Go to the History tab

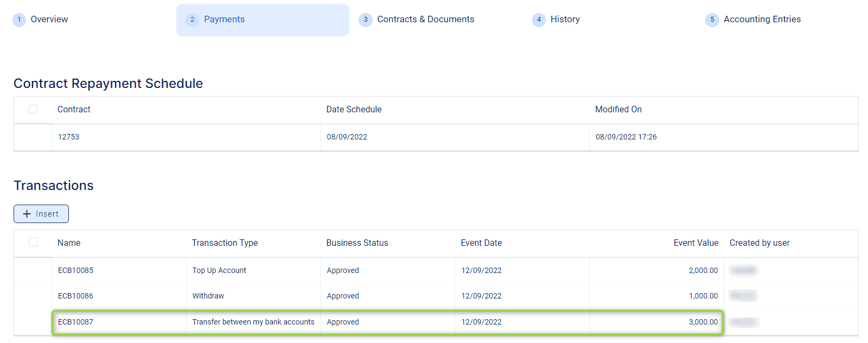click(x=565, y=20)
